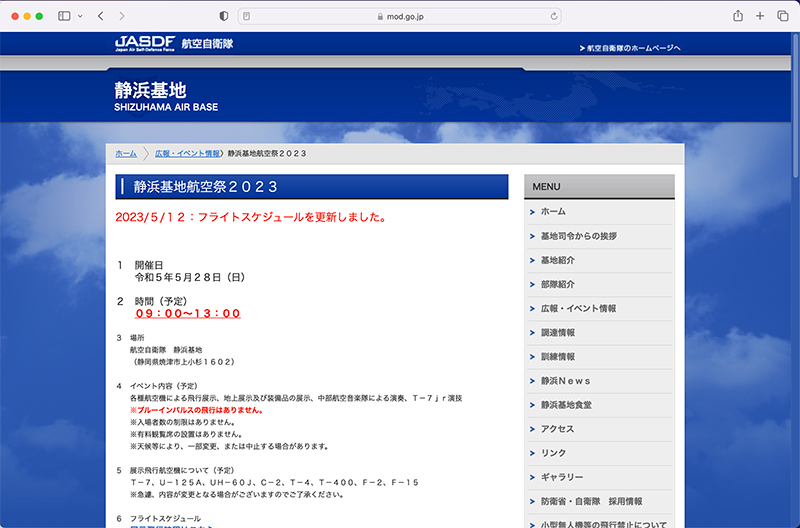Open the 広報・イベント情報 breadcrumb link
Viewport: 800px width, 528px height.
click(187, 154)
